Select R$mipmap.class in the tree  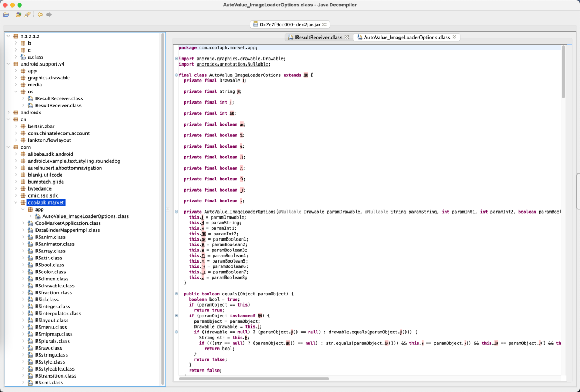[x=54, y=334]
